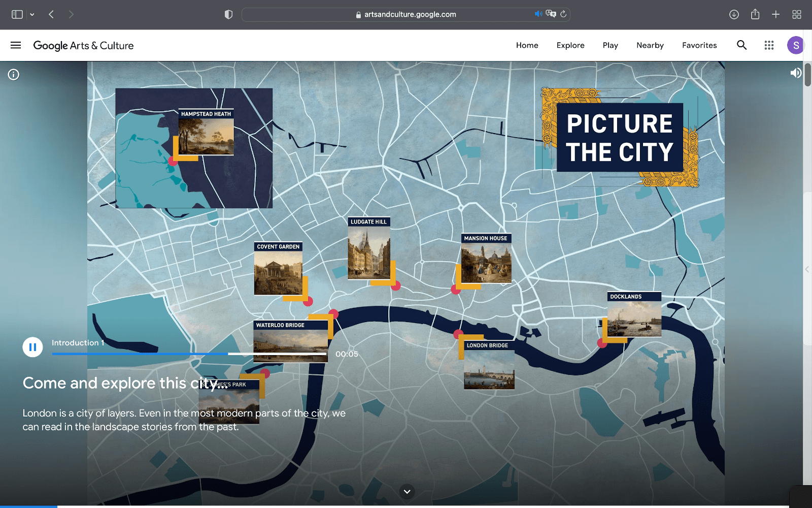Click the Safari downloads icon
812x508 pixels.
click(734, 14)
